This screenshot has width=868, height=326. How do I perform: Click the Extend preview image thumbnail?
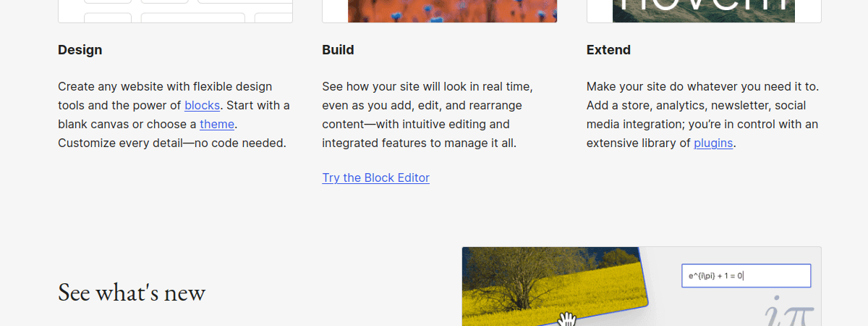[x=704, y=11]
